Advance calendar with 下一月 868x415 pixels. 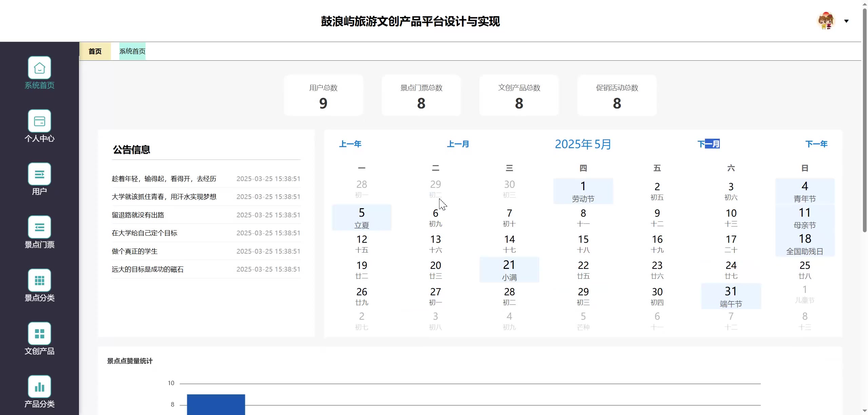tap(709, 144)
